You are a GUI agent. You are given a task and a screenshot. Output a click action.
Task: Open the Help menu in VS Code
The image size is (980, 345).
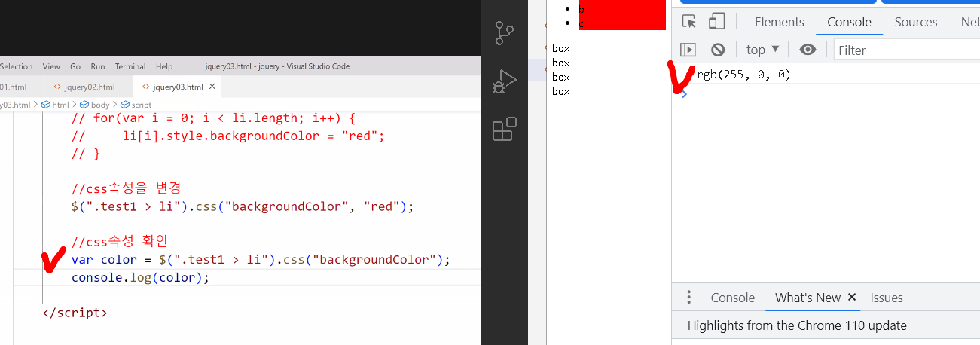click(164, 66)
